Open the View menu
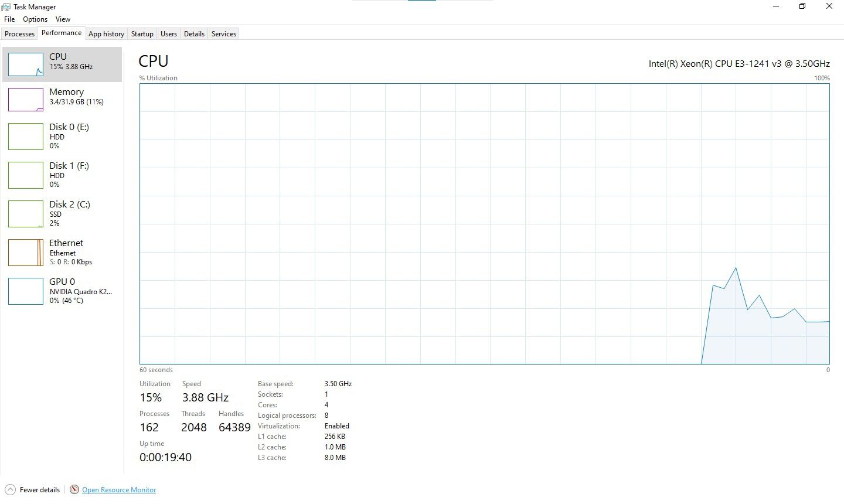Viewport: 844px width, 504px height. coord(63,19)
